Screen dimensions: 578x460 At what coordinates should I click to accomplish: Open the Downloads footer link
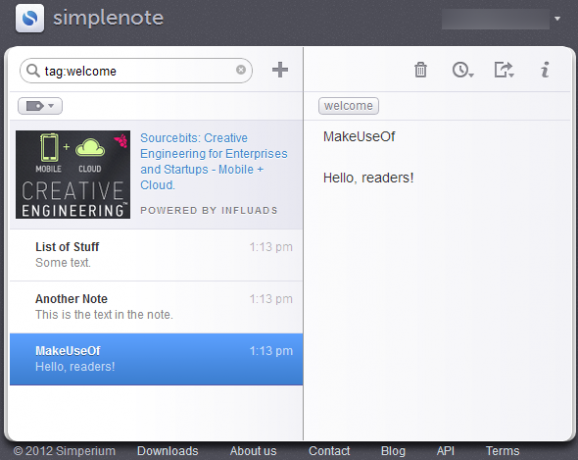168,450
